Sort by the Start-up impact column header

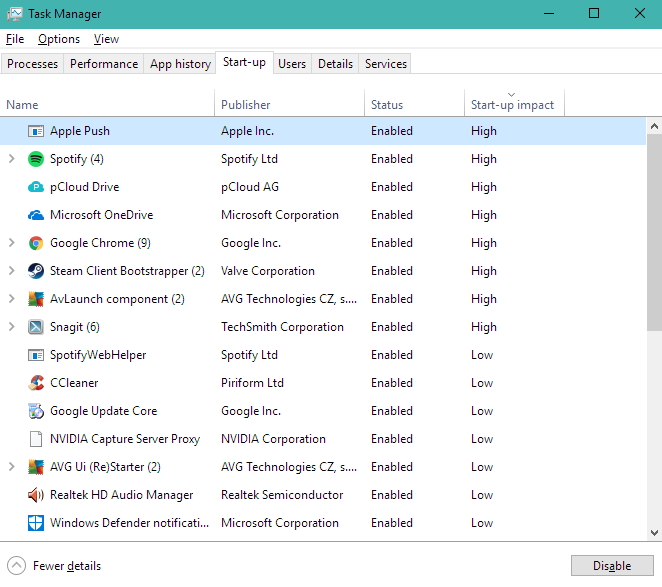(514, 103)
